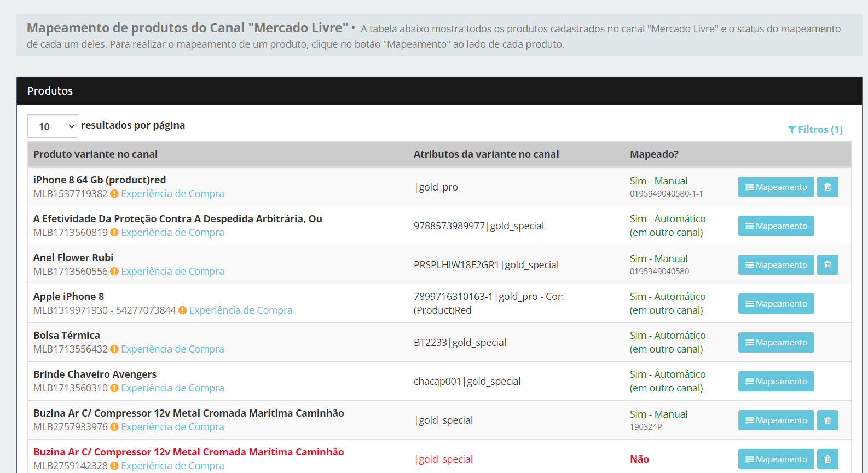Click attribute 'PRSPLHIW18F2GR1|gold_special'
The height and width of the screenshot is (473, 868).
click(486, 265)
